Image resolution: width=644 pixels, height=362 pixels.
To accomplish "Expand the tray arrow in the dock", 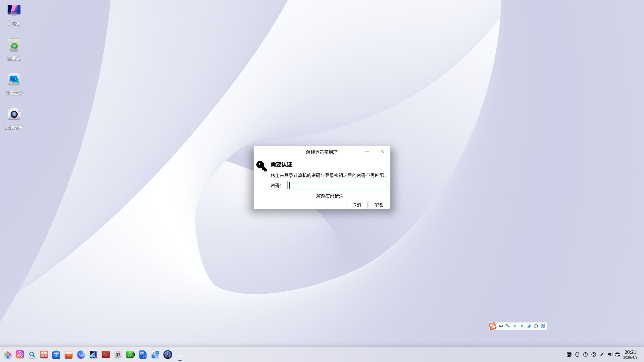I will click(594, 354).
